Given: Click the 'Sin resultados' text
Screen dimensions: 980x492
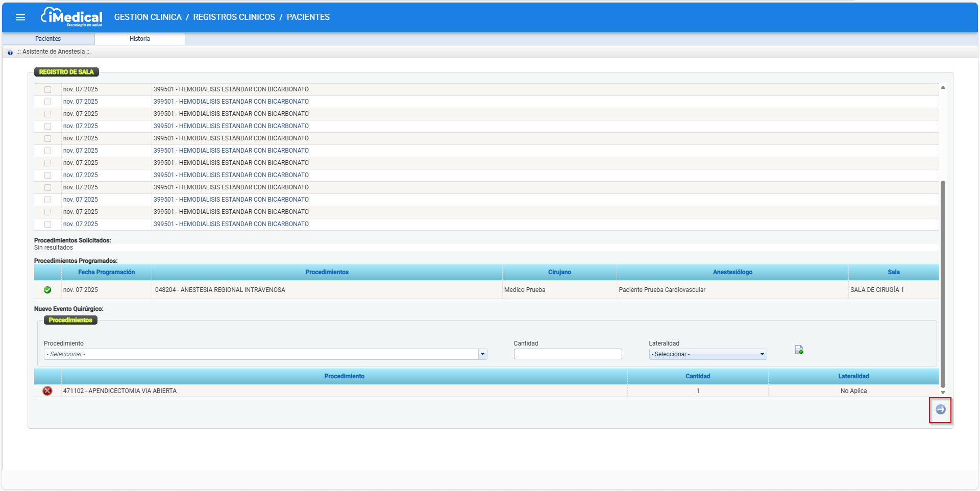Looking at the screenshot, I should (x=54, y=248).
